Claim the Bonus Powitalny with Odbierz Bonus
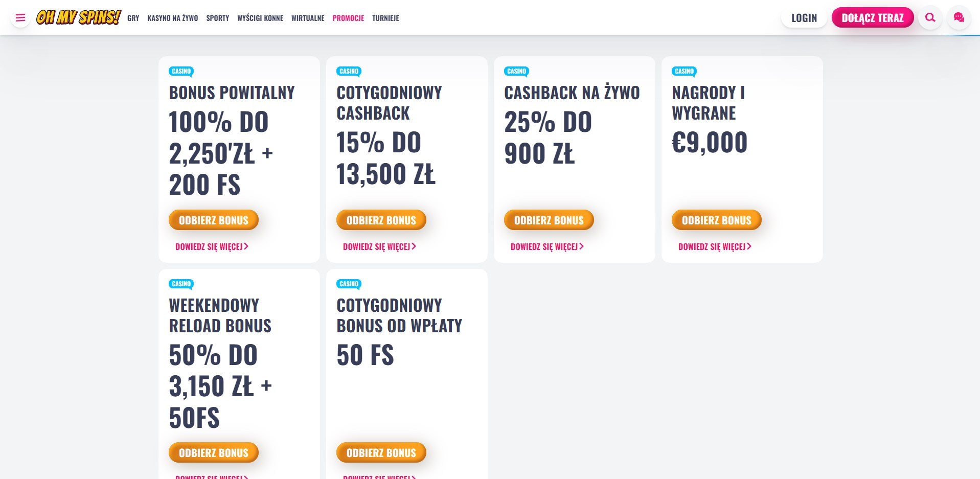 click(214, 220)
